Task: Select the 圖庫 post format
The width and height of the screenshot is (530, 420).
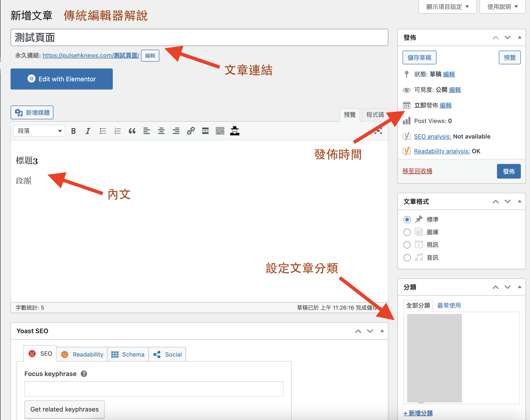Action: [x=407, y=232]
